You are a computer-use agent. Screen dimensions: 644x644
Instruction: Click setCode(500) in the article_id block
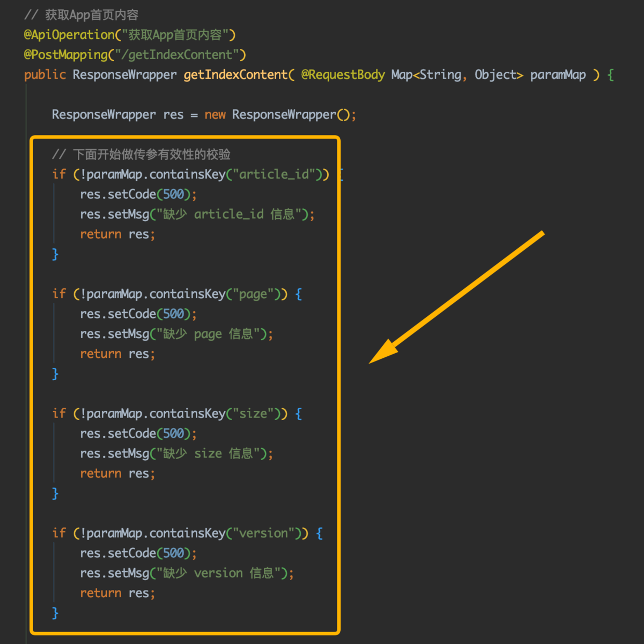coord(138,195)
